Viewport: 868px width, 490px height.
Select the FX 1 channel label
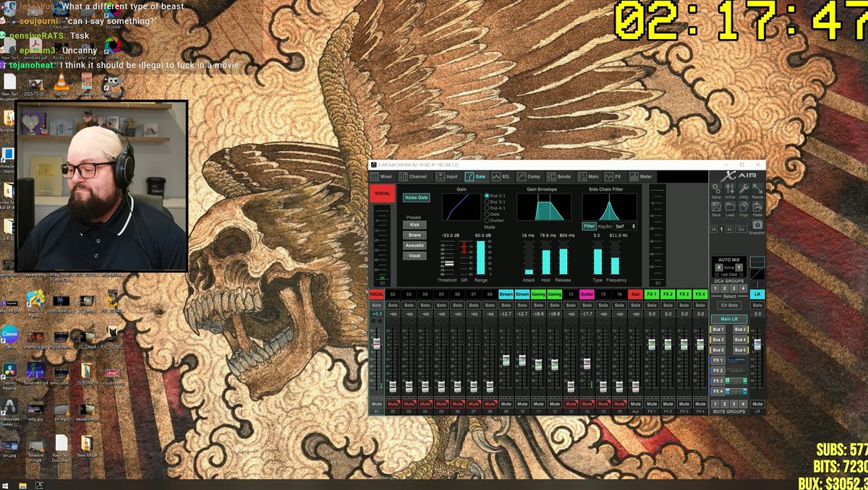click(x=652, y=294)
